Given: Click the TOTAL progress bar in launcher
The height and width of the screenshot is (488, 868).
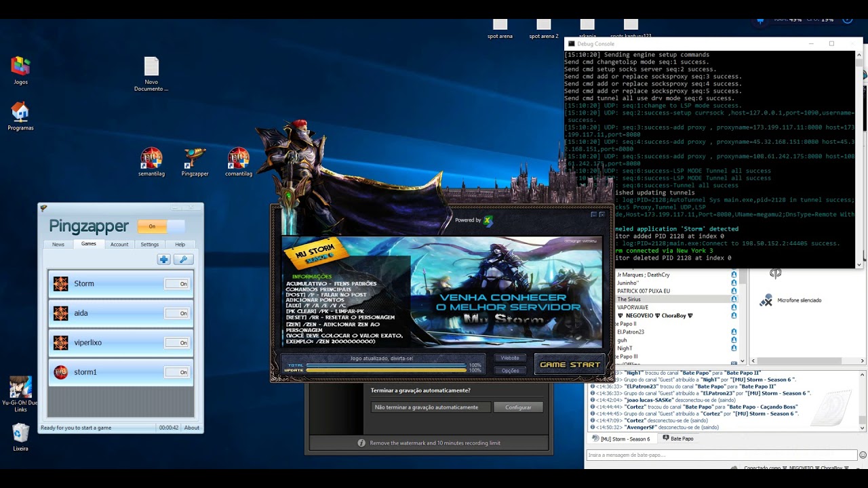Looking at the screenshot, I should [386, 365].
